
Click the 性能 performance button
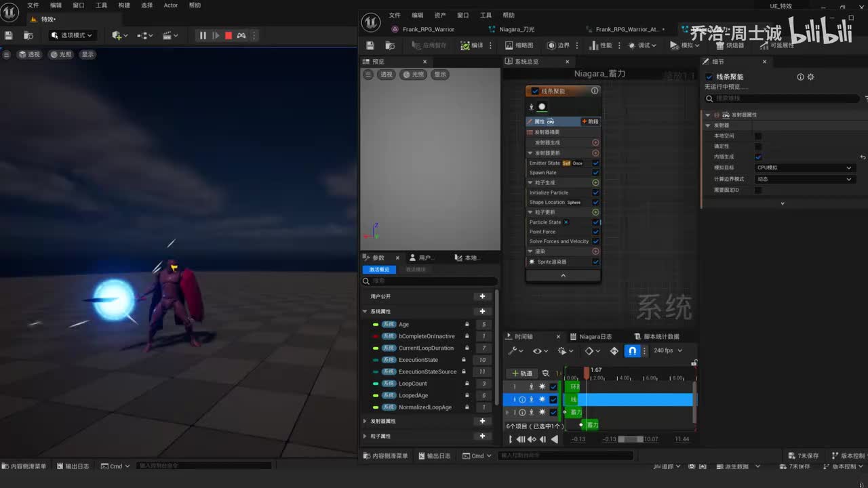(601, 45)
